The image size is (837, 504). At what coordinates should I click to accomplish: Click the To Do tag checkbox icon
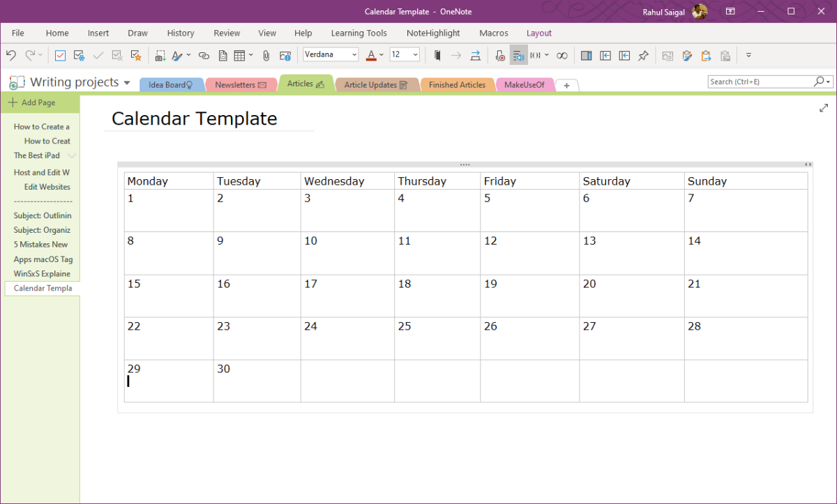(x=61, y=55)
